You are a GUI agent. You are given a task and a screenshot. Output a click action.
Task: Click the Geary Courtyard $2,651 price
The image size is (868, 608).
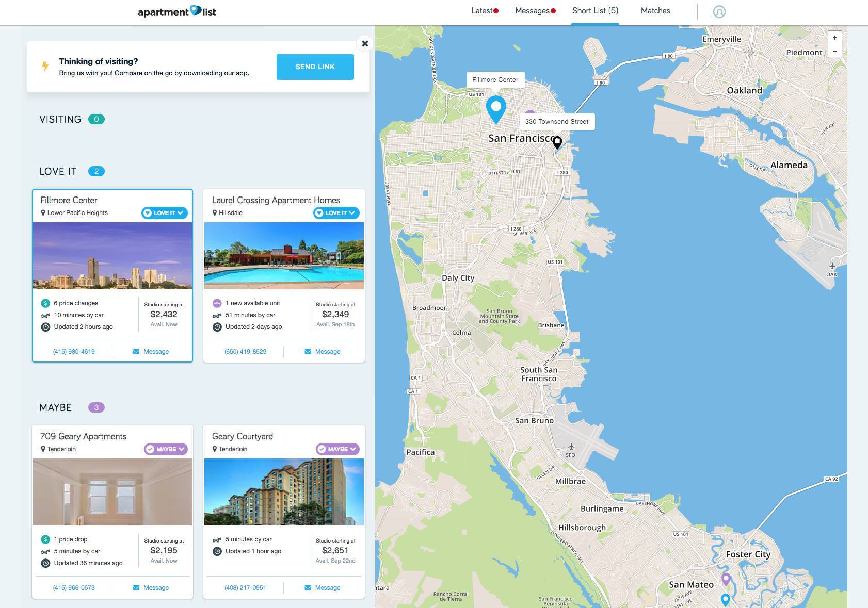(335, 550)
